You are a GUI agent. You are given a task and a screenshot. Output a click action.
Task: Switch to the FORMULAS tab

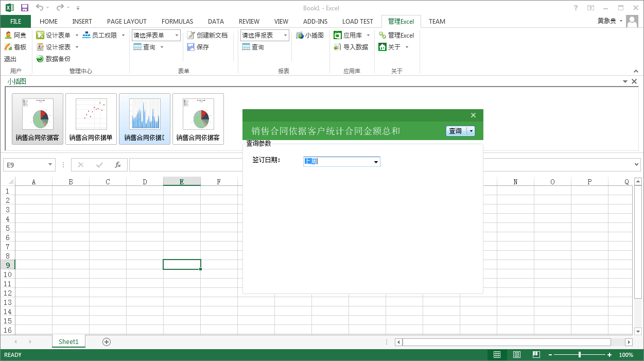[x=177, y=21]
